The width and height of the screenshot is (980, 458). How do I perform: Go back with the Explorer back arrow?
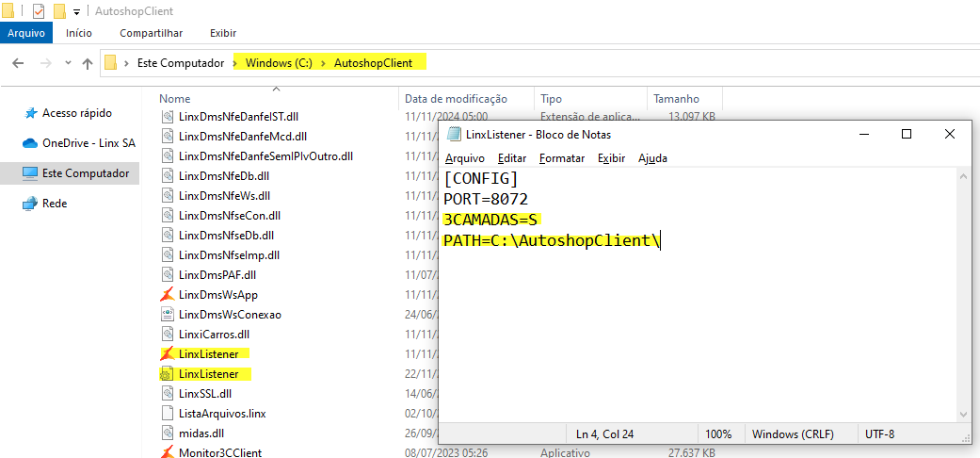point(19,63)
